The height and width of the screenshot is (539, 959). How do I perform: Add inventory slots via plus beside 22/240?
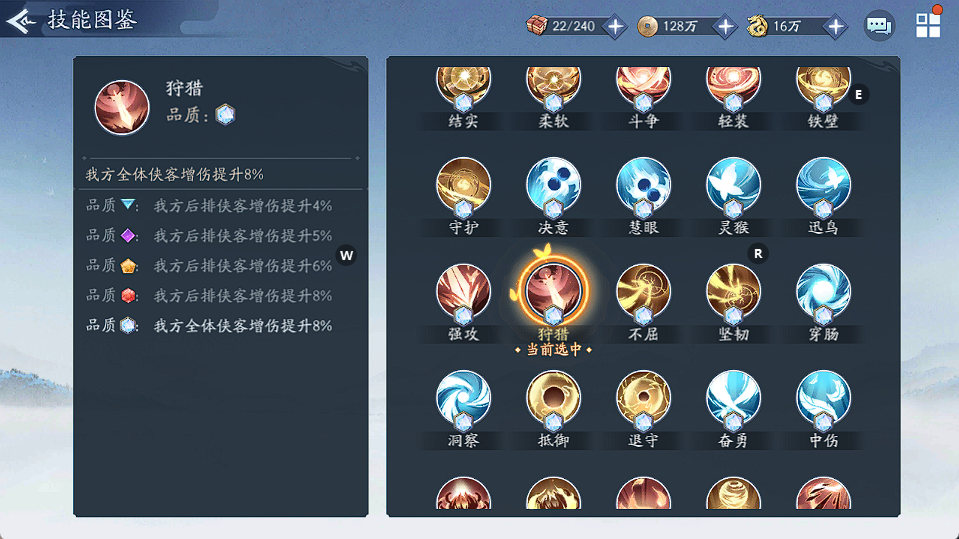pos(615,26)
